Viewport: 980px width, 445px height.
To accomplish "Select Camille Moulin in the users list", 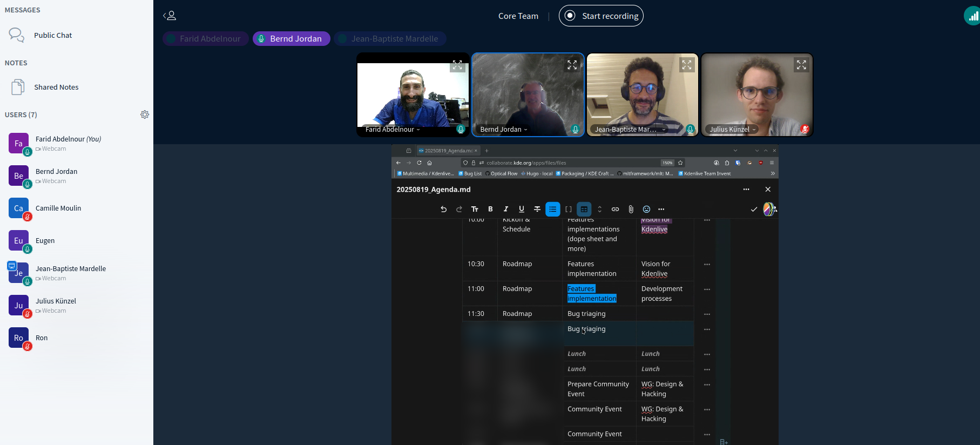I will coord(58,208).
